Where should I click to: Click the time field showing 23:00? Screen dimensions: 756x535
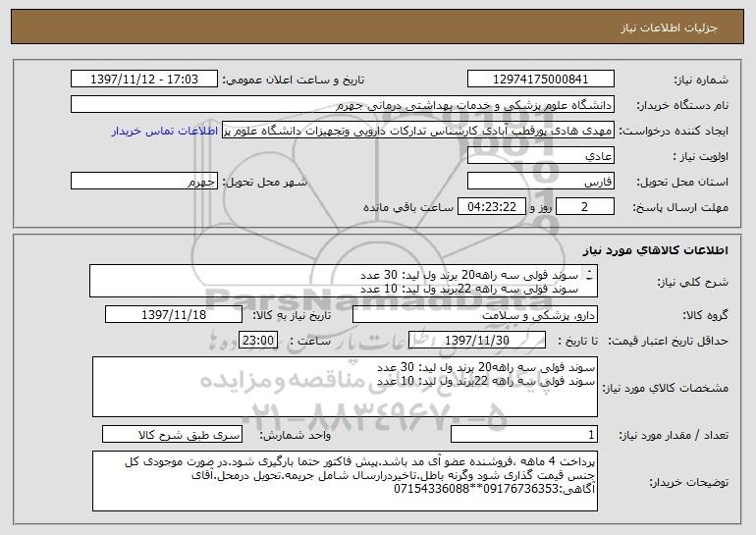(x=258, y=340)
